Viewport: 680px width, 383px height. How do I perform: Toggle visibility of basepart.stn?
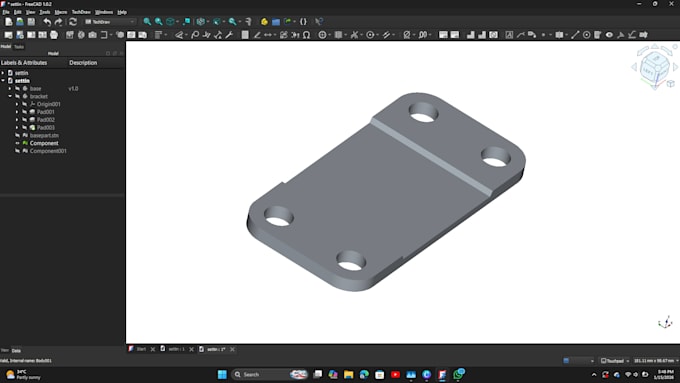tap(17, 135)
